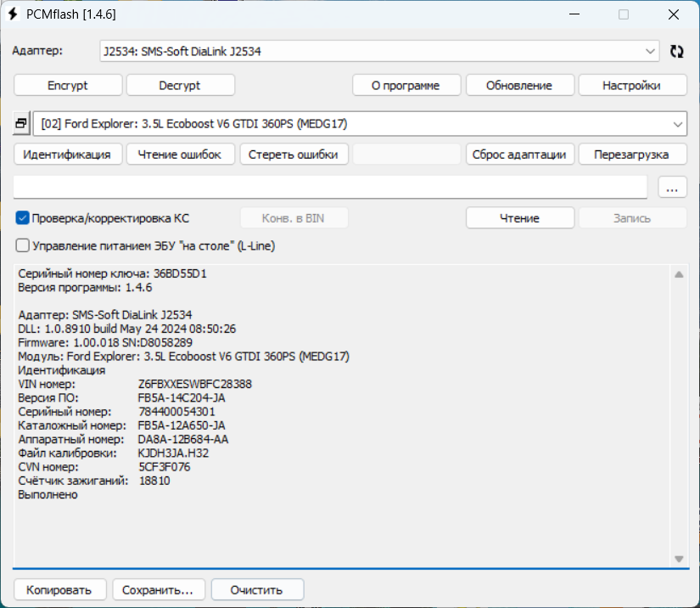Click Стереть ошибки button
This screenshot has height=608, width=700.
294,155
